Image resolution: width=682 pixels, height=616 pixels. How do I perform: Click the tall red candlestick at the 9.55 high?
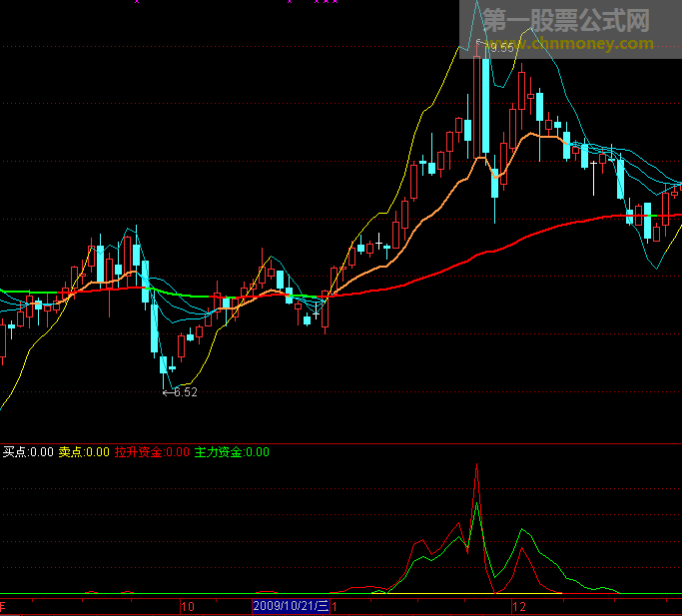pyautogui.click(x=476, y=105)
